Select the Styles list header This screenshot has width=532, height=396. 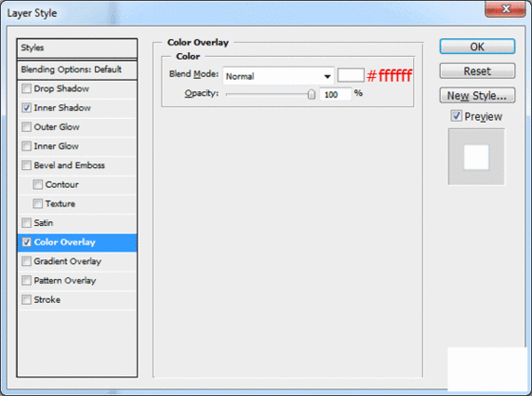77,47
